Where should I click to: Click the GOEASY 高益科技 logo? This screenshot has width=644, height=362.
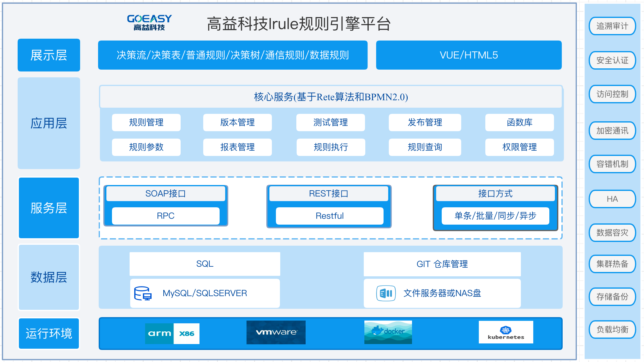[148, 22]
